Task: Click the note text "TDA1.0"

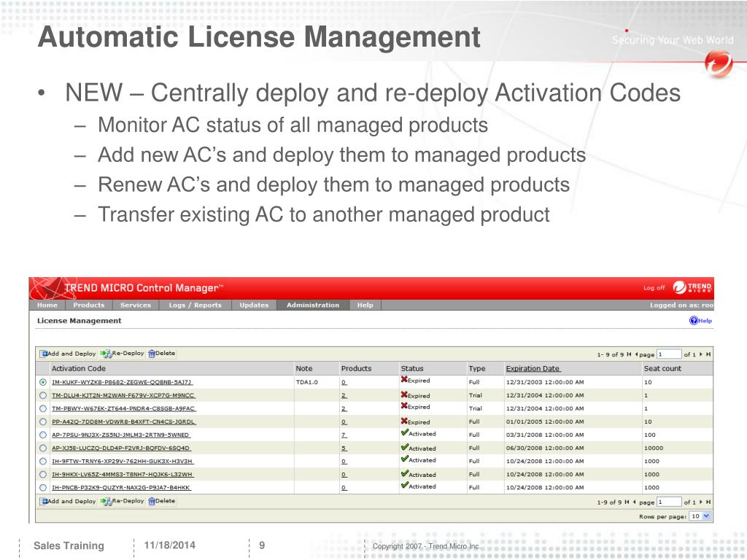Action: click(307, 382)
